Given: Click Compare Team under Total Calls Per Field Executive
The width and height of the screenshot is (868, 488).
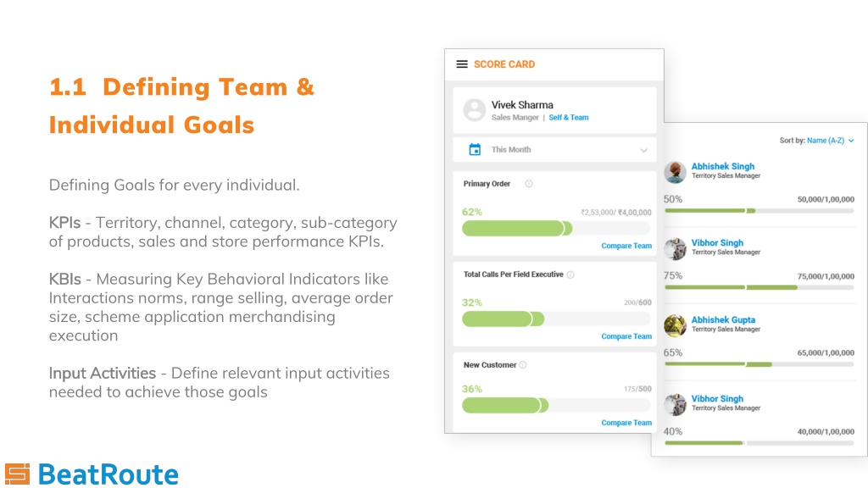Looking at the screenshot, I should [x=626, y=336].
